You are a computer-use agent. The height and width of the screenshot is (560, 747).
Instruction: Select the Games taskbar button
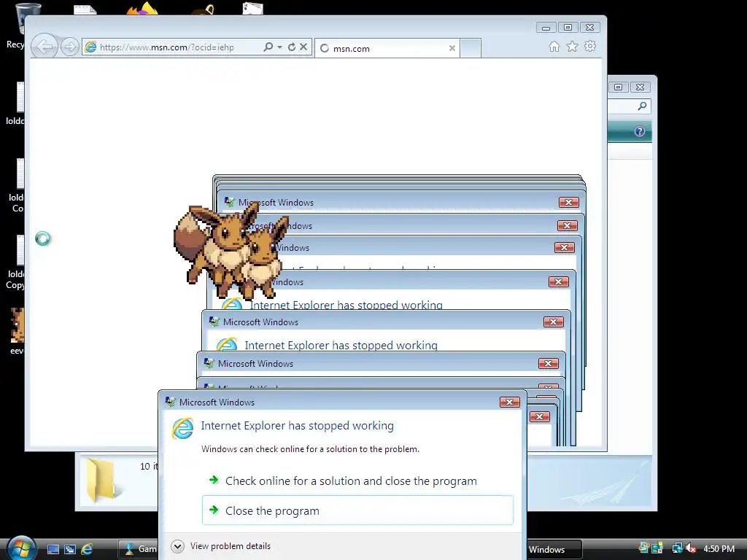(138, 549)
